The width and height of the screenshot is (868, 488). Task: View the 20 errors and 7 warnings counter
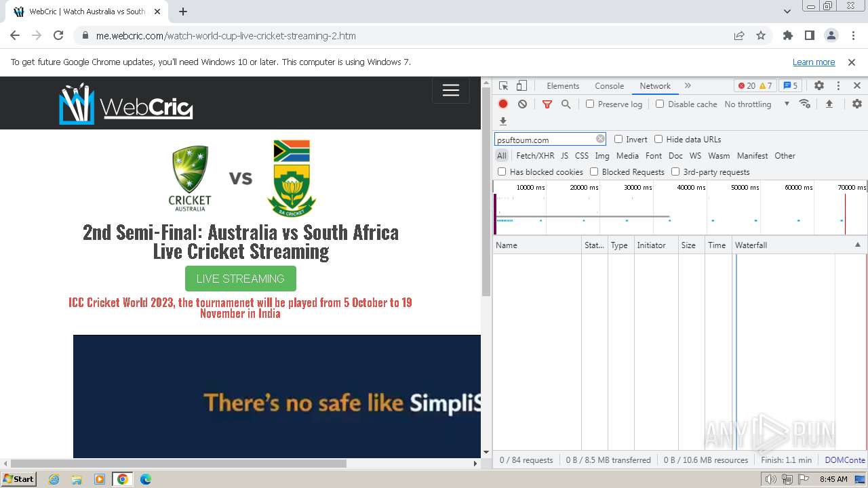(x=755, y=86)
